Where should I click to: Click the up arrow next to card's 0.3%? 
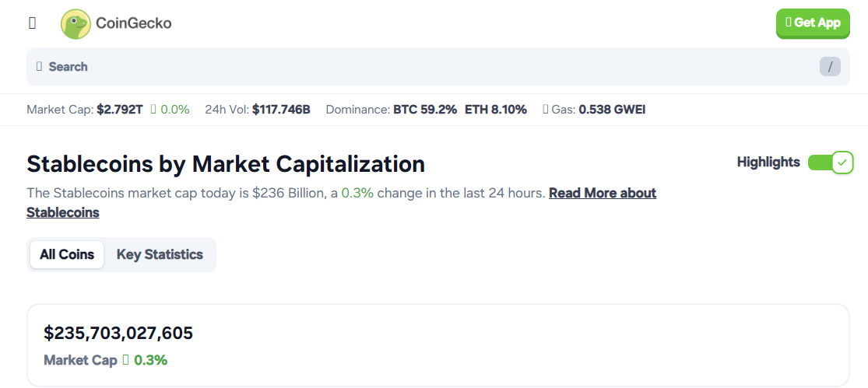coord(125,360)
